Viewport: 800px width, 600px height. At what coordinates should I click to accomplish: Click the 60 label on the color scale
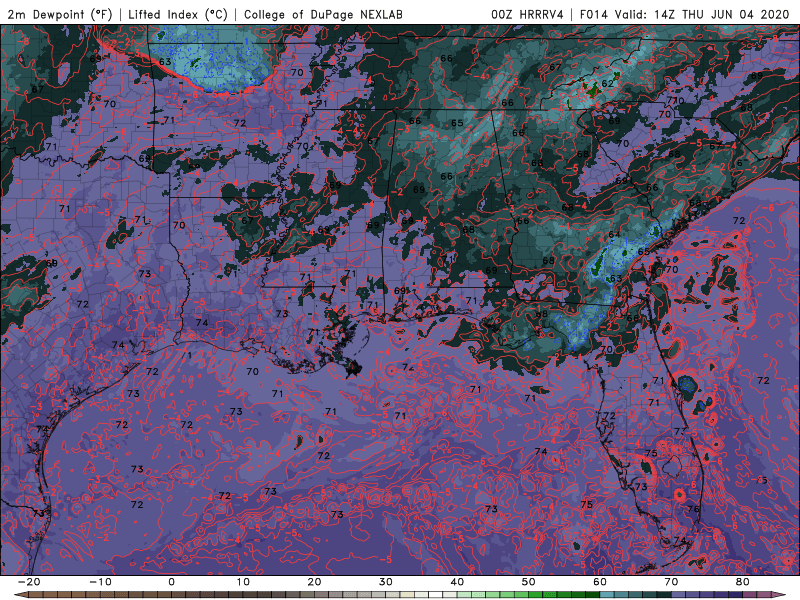(x=600, y=582)
